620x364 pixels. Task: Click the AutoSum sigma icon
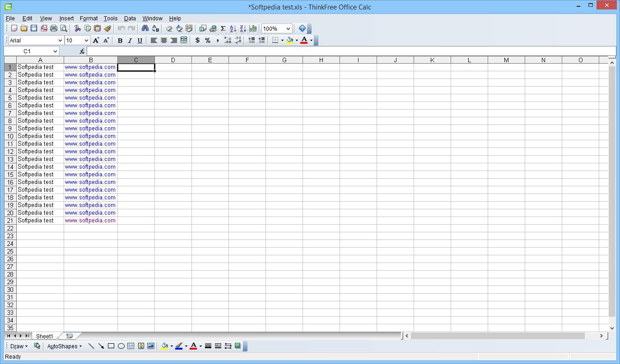[223, 28]
